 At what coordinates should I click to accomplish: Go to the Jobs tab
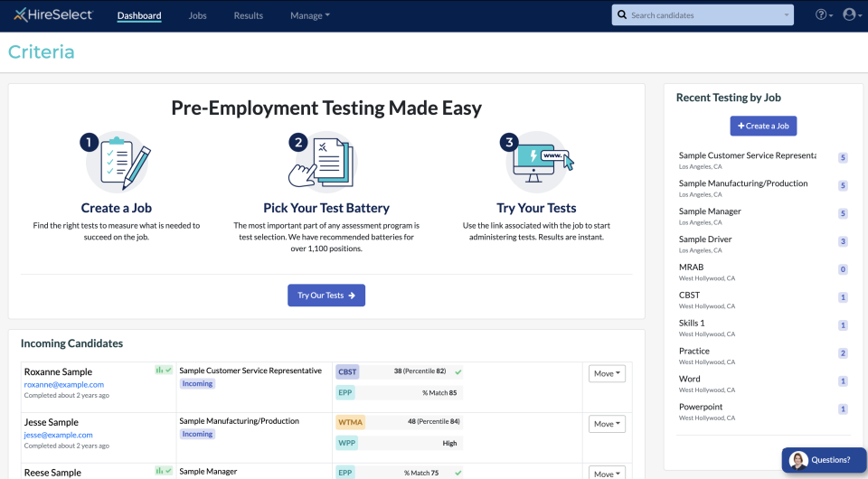(197, 15)
